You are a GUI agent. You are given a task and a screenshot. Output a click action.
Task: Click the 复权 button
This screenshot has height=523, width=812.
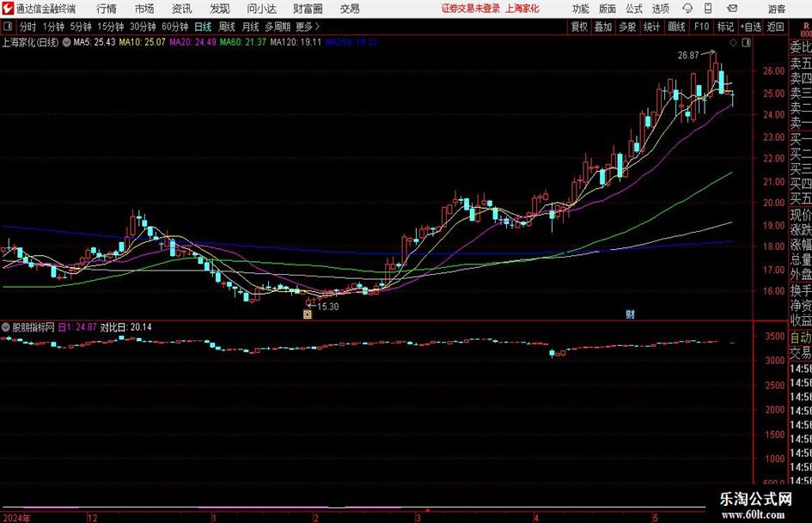(578, 27)
